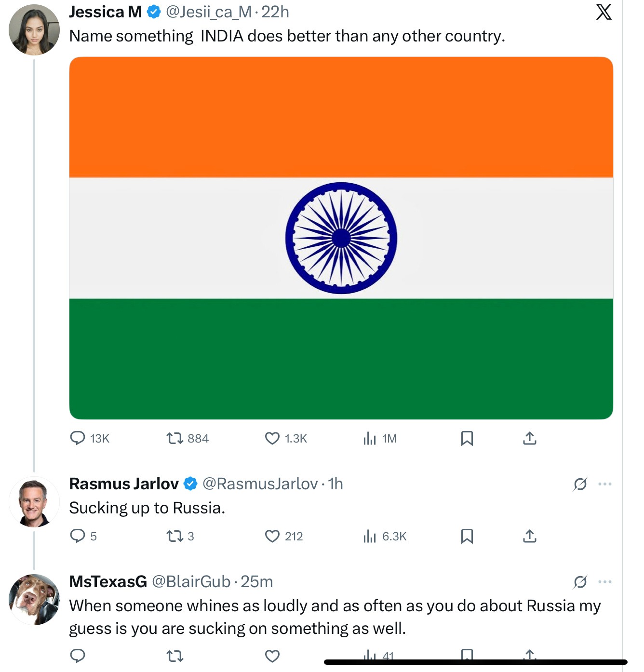Share Rasmus Jarlov's reply
Screen dimensions: 644x672
tap(529, 536)
